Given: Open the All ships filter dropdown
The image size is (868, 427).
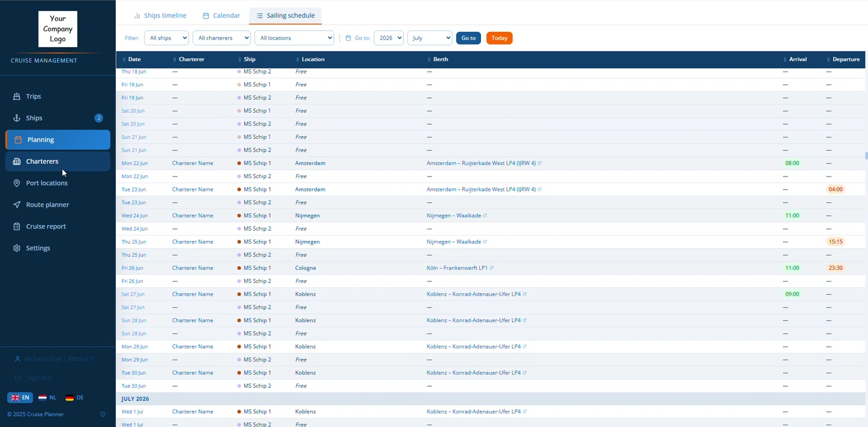Looking at the screenshot, I should click(166, 38).
